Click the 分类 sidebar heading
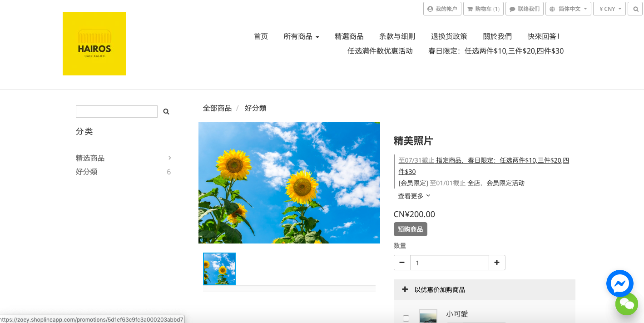This screenshot has height=323, width=644. [x=84, y=131]
